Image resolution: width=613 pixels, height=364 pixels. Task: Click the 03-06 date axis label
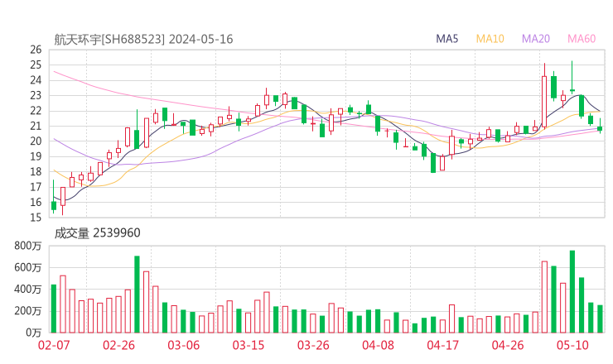click(183, 345)
